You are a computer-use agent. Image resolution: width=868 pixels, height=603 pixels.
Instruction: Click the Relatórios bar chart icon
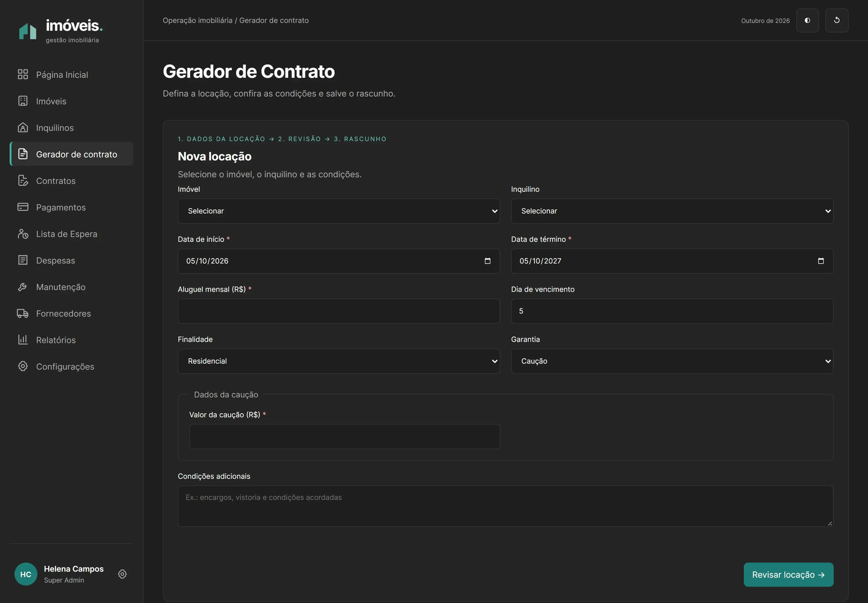pos(23,340)
